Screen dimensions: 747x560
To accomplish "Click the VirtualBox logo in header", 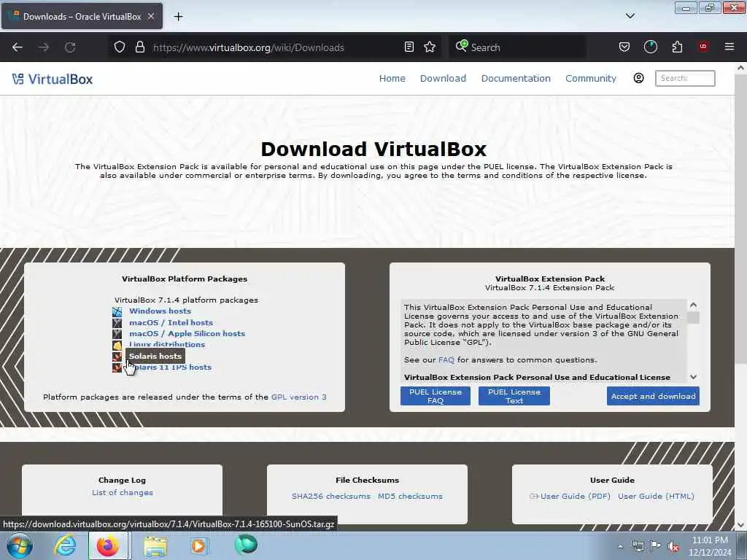I will [53, 79].
